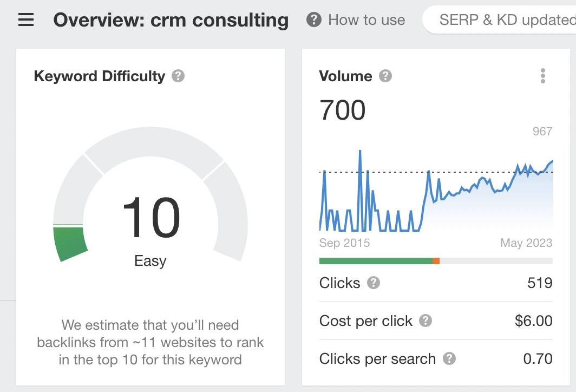Click the Cost per click value $6.00
The image size is (576, 392).
533,321
